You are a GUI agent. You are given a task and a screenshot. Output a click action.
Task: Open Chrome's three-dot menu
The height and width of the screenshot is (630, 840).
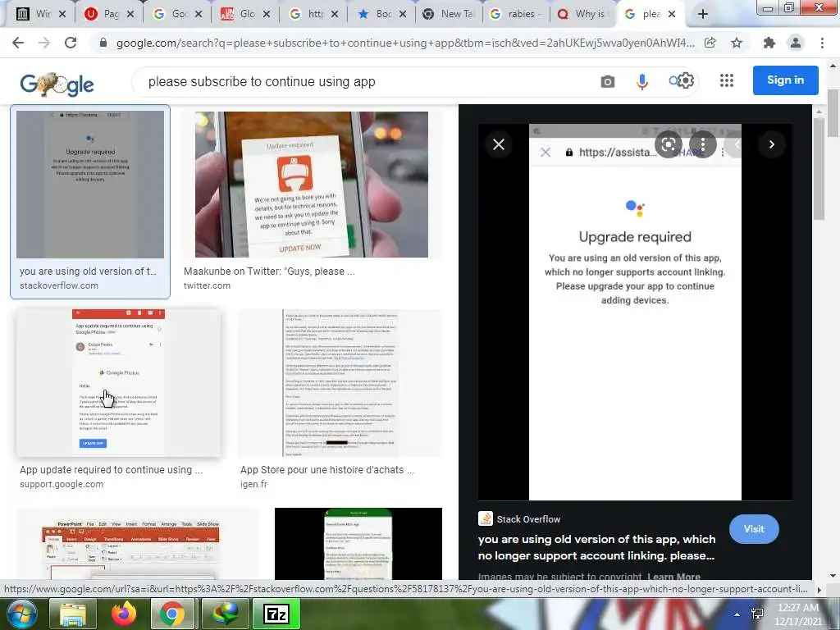pos(822,43)
